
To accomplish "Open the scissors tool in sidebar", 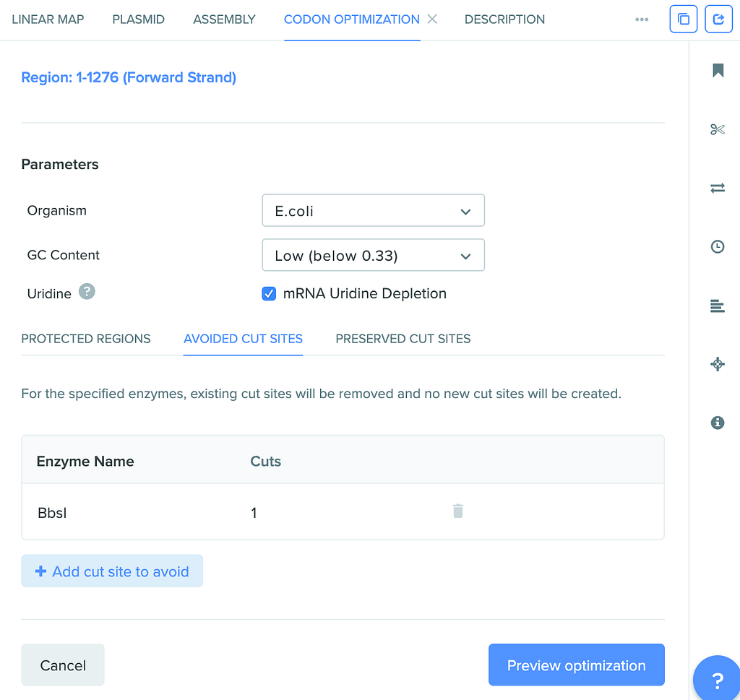I will [718, 129].
